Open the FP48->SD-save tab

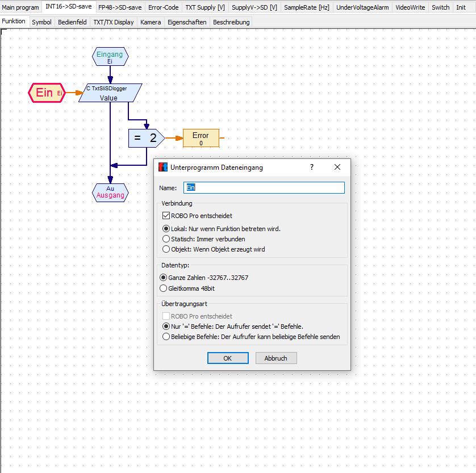pos(120,7)
